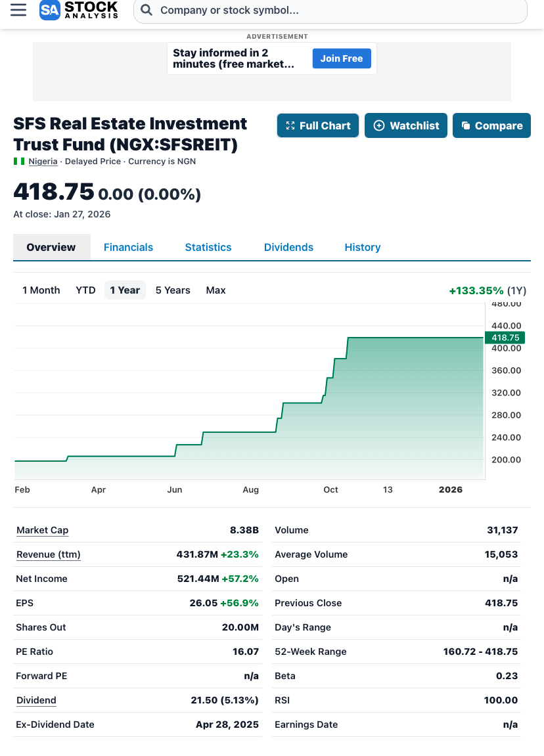Open the Dividends tab
544x756 pixels.
pos(288,248)
